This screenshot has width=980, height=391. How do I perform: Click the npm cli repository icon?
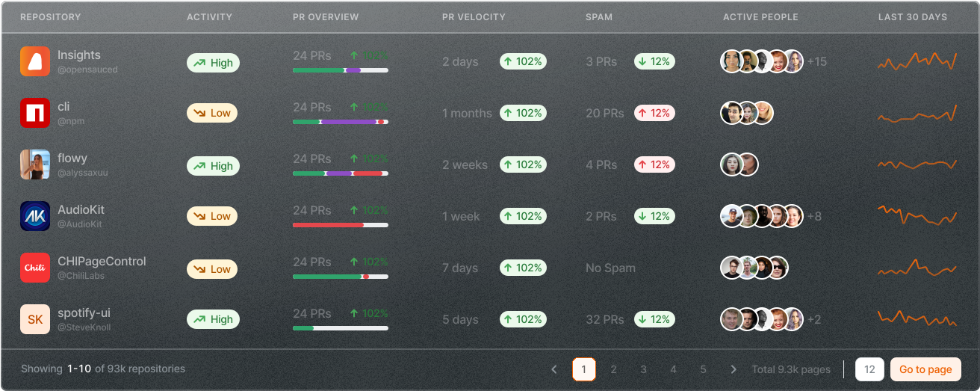pyautogui.click(x=35, y=113)
